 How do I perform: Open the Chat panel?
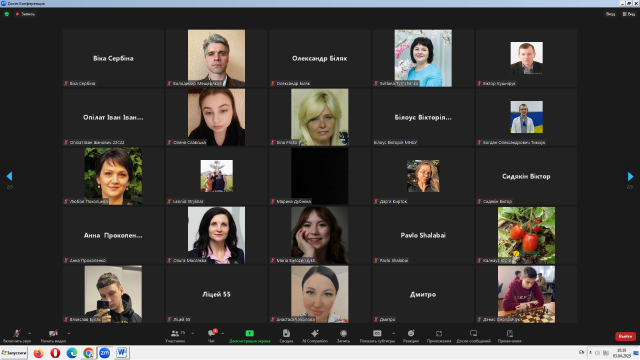click(x=211, y=336)
